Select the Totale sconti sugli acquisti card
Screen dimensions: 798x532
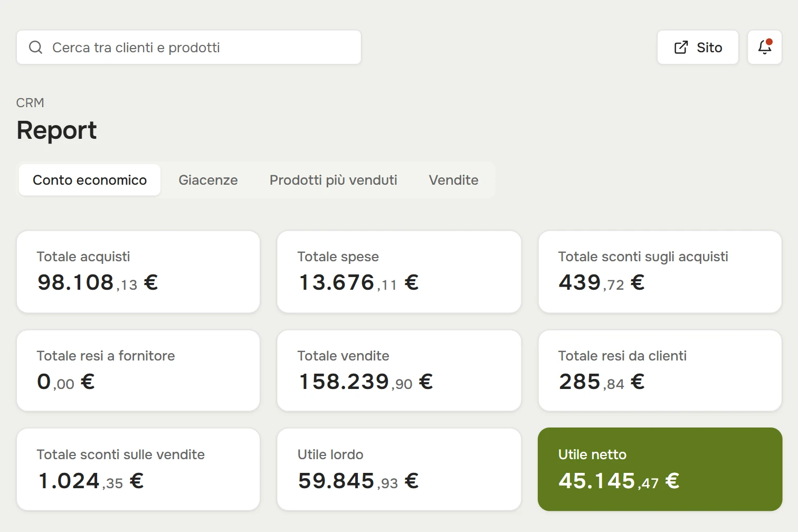(x=660, y=271)
